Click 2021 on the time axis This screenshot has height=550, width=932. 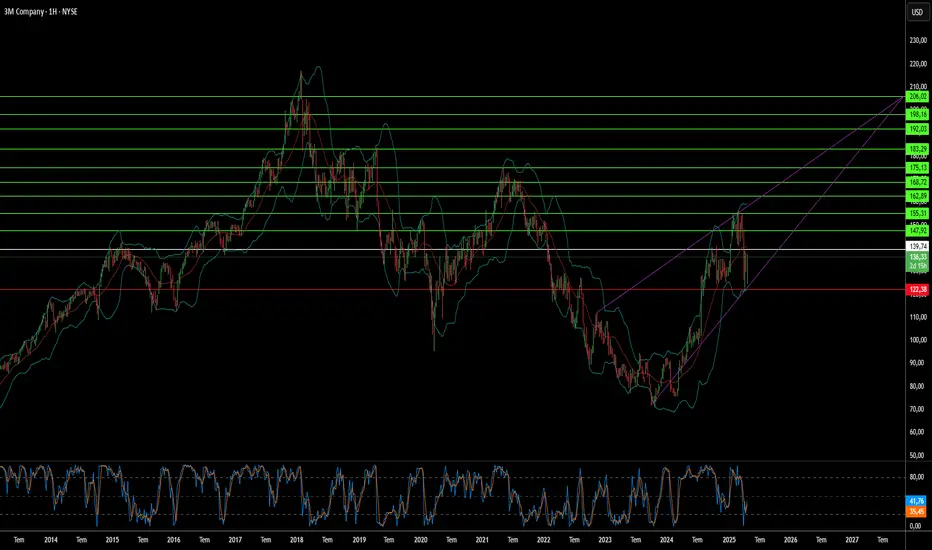point(482,538)
